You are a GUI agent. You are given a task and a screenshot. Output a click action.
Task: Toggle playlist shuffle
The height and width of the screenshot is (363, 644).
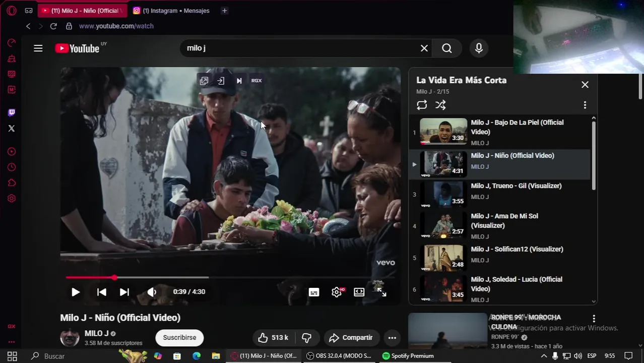[x=440, y=105]
